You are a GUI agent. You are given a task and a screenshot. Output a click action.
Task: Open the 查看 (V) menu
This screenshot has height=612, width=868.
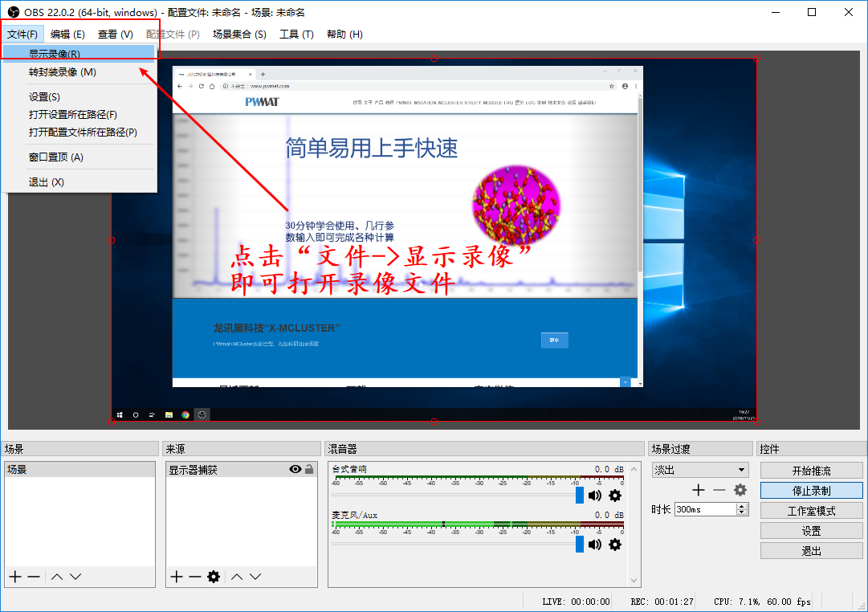[x=115, y=35]
